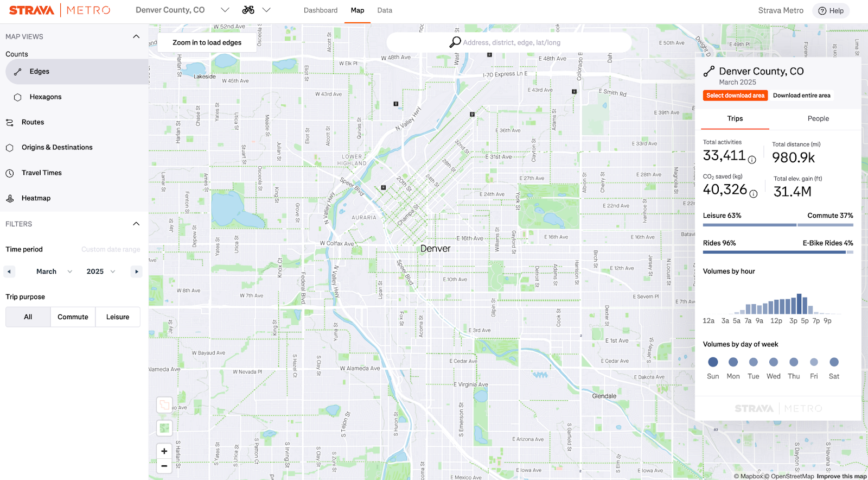The image size is (868, 480).
Task: Switch to the Trips tab
Action: [x=735, y=119]
